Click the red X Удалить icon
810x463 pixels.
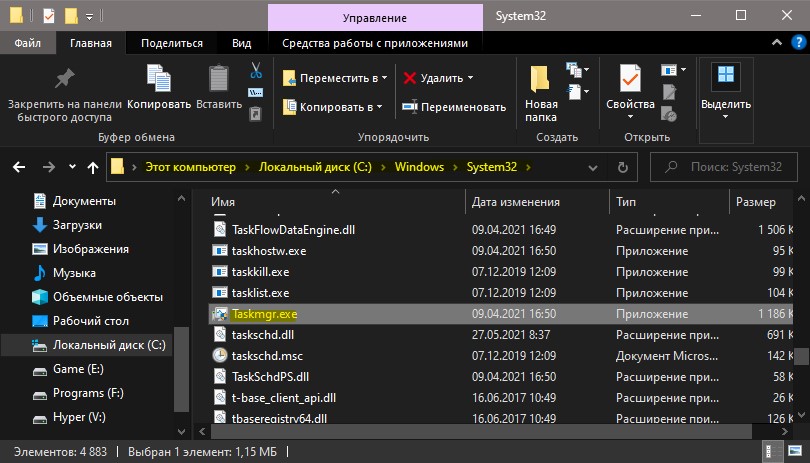[x=410, y=78]
